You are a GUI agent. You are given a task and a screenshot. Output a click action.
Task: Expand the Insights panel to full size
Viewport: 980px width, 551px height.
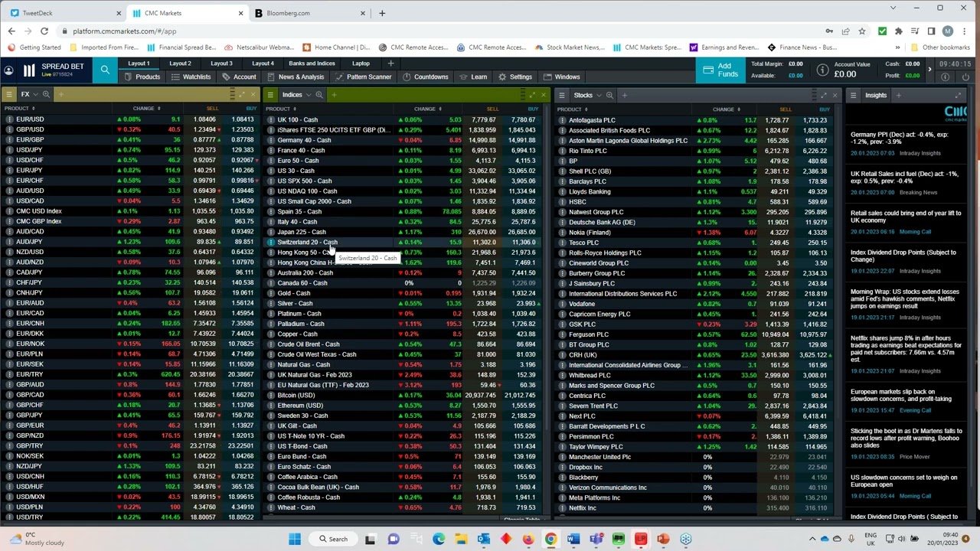click(958, 95)
